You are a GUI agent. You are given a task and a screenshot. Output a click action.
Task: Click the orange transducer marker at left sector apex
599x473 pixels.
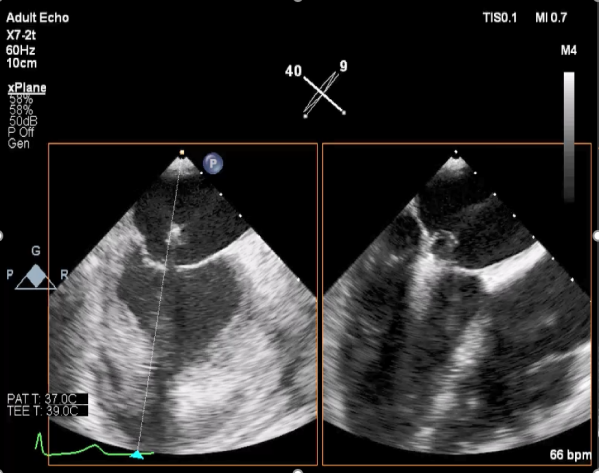[182, 152]
